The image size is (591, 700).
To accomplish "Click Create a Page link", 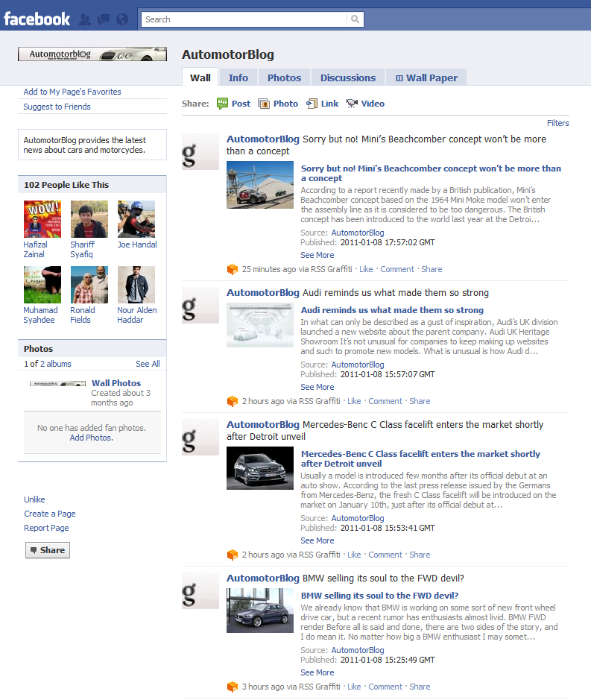I will [x=49, y=514].
